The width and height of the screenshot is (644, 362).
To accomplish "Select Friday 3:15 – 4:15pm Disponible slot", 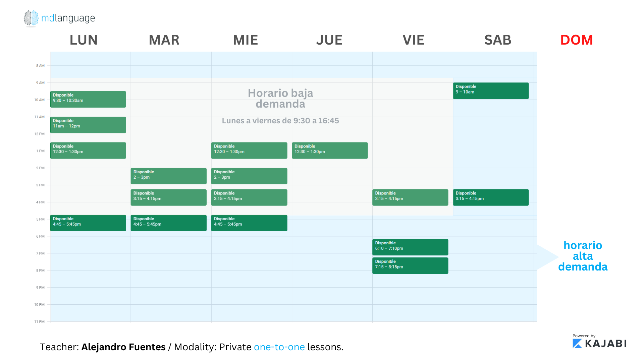I will (410, 197).
